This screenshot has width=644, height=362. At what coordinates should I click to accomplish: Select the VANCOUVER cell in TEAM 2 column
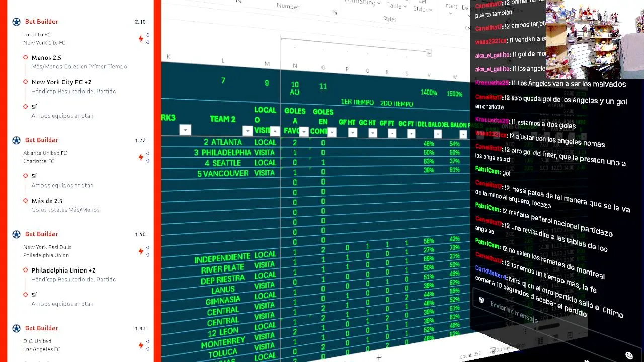(223, 173)
